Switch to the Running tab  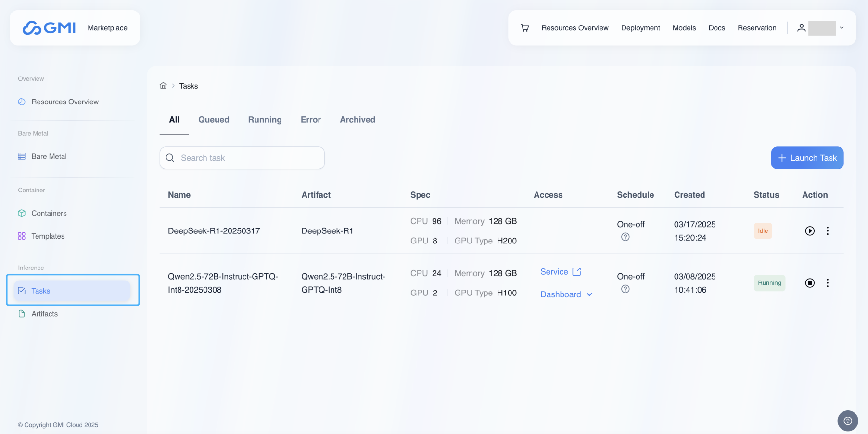[265, 120]
